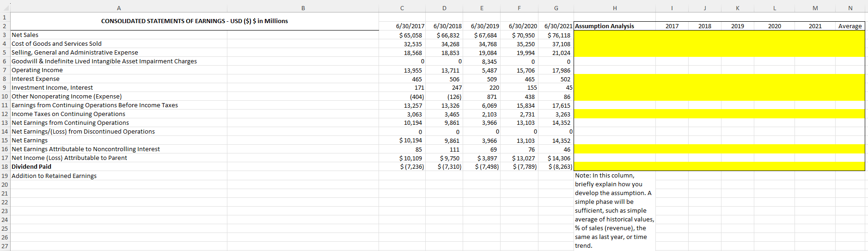Click Net Income (Loss) Attributable to Parent cell
The width and height of the screenshot is (868, 251).
[119, 158]
